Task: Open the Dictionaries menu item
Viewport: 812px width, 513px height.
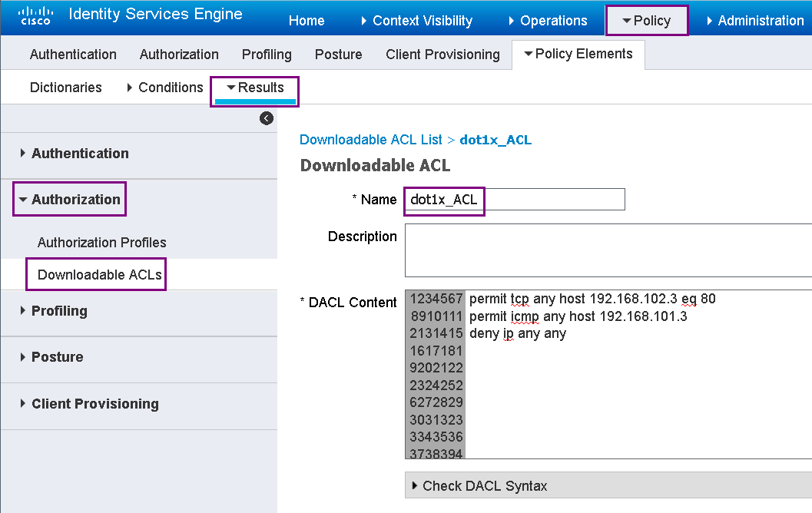Action: click(x=65, y=88)
